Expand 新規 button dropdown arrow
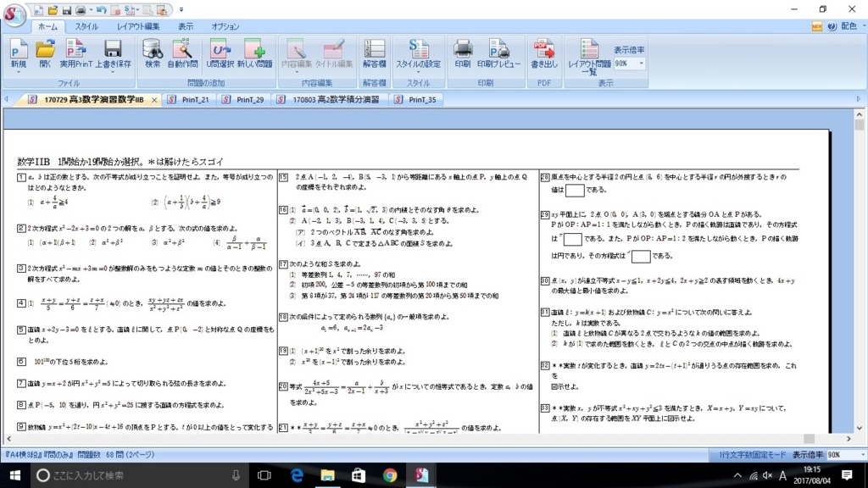Viewport: 868px width, 488px height. [19, 73]
